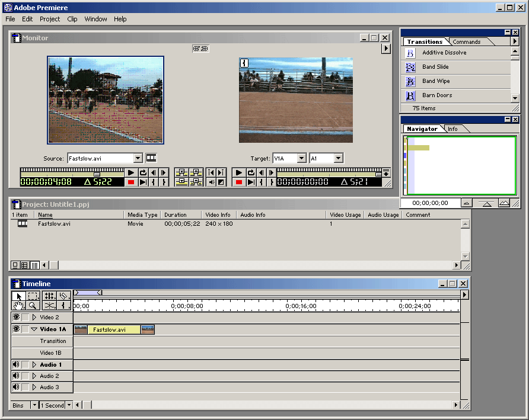Open the 1 Second time unit dropdown
529x420 pixels.
click(69, 405)
